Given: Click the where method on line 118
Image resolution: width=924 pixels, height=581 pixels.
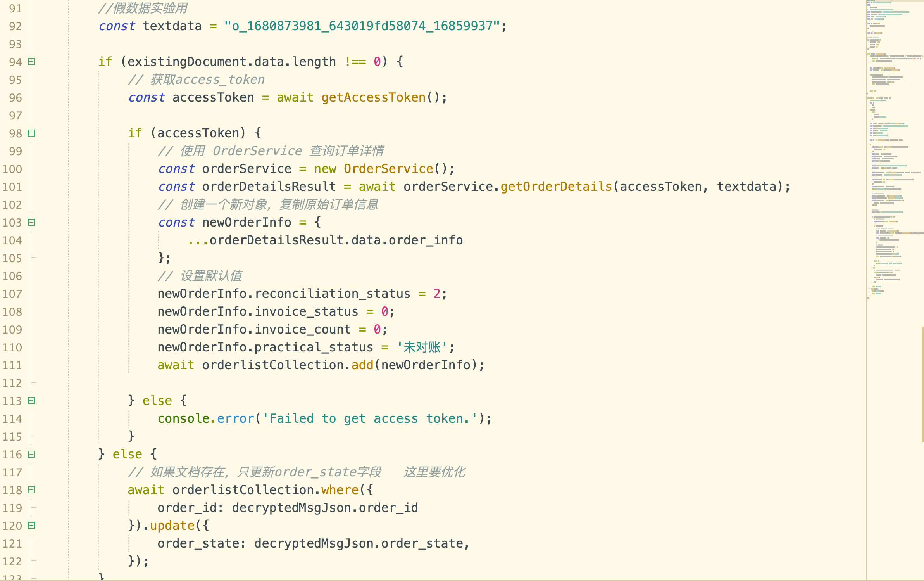Looking at the screenshot, I should 340,490.
